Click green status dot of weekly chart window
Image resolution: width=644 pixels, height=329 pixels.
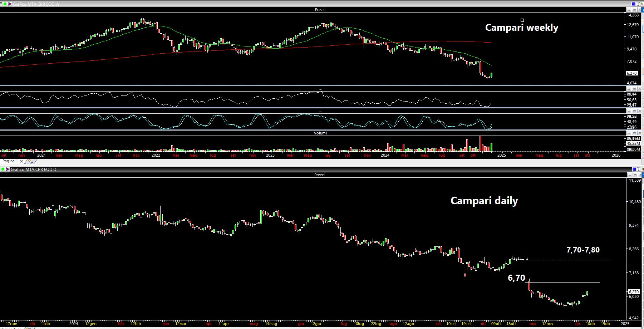[5, 4]
